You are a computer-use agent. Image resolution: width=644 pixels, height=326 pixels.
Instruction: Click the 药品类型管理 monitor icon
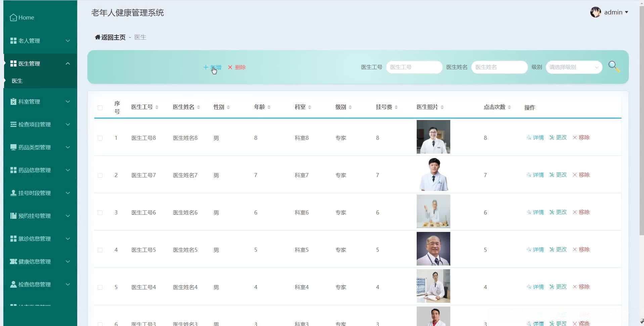point(13,147)
